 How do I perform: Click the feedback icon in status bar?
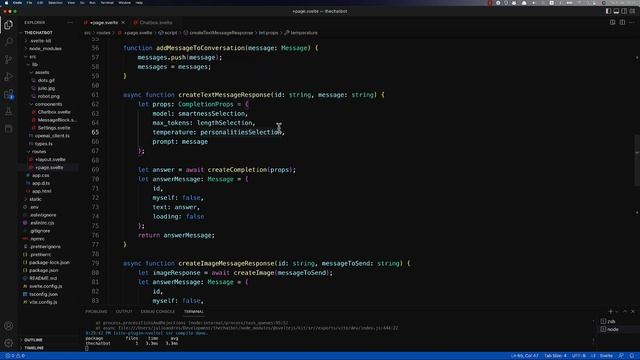tap(621, 356)
